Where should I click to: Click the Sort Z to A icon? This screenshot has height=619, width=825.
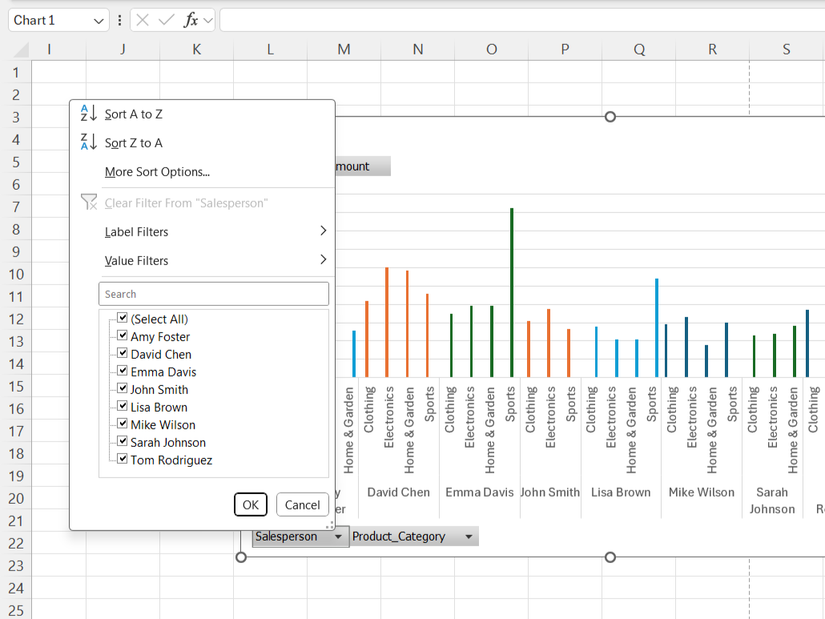[x=86, y=142]
